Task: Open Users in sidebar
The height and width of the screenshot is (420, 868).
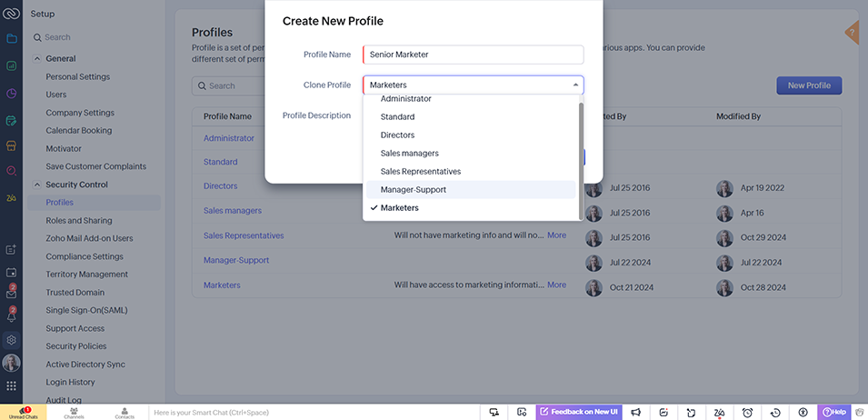Action: [56, 95]
